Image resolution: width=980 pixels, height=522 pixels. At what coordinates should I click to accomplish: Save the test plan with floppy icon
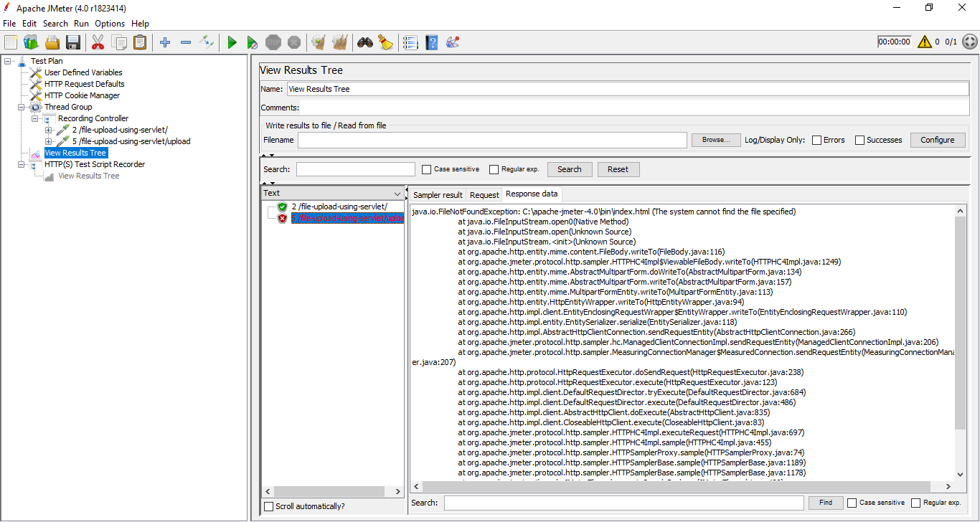tap(73, 42)
